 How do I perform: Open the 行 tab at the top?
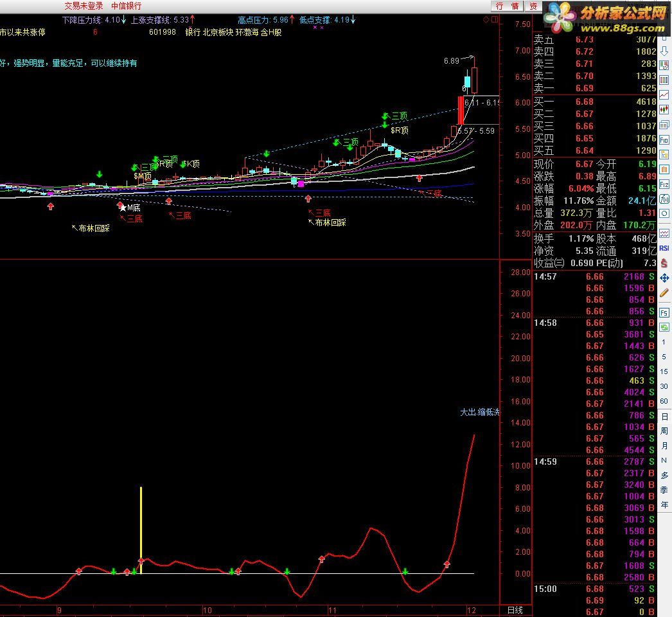pyautogui.click(x=499, y=6)
